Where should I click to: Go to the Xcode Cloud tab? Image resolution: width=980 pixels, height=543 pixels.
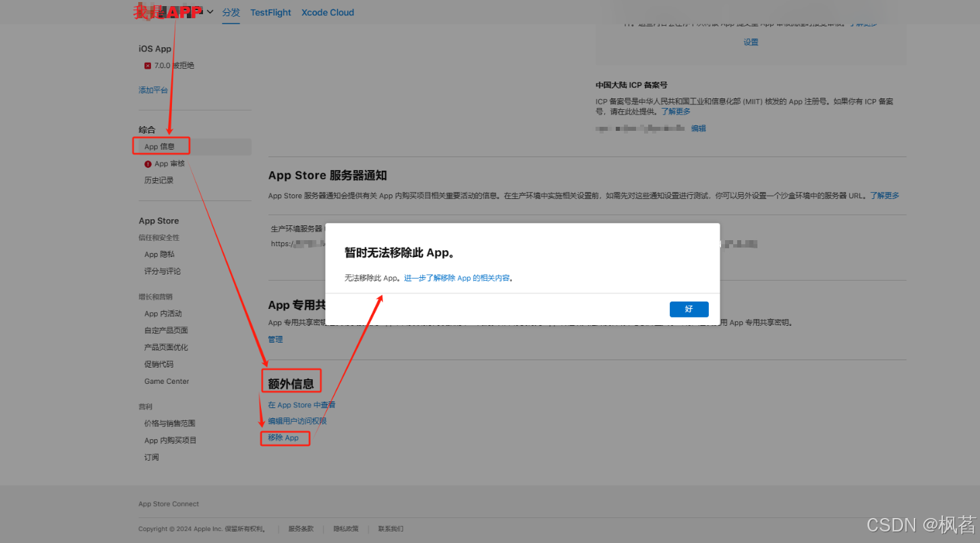pyautogui.click(x=328, y=12)
